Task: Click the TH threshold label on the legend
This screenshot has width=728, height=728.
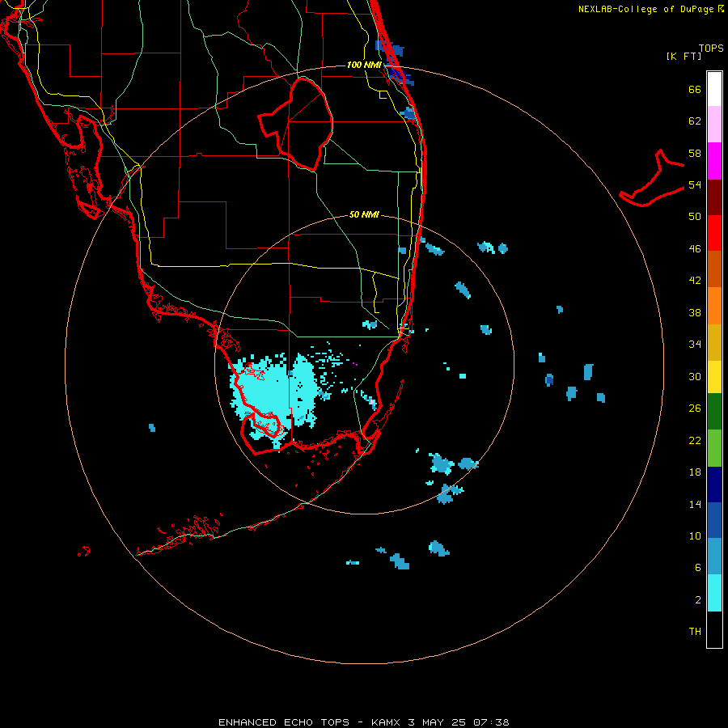Action: pyautogui.click(x=695, y=632)
